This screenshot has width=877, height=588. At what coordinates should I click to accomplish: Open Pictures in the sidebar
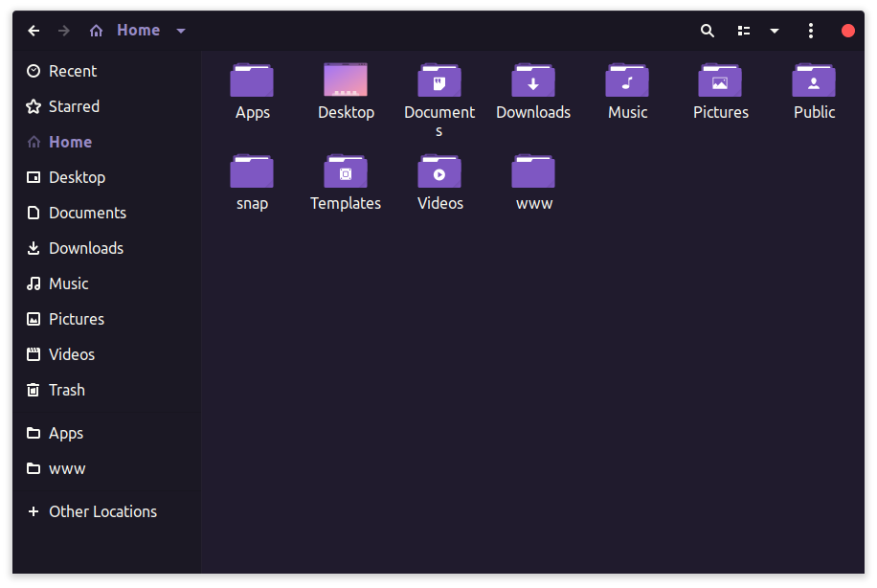(106, 319)
